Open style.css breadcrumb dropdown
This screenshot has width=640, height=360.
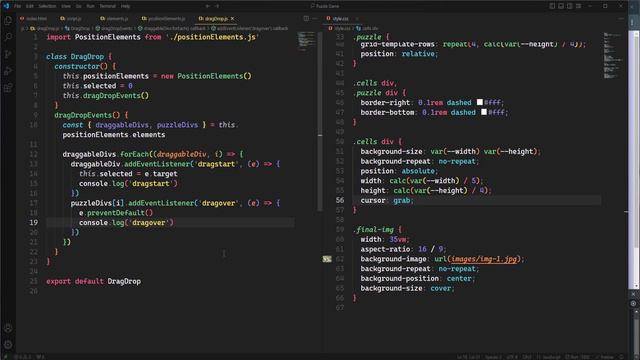click(x=340, y=29)
